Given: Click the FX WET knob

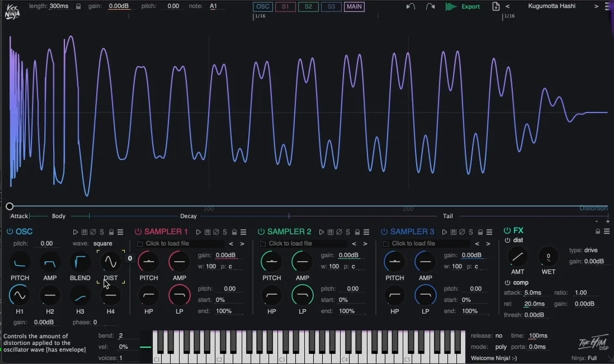Looking at the screenshot, I should 548,257.
